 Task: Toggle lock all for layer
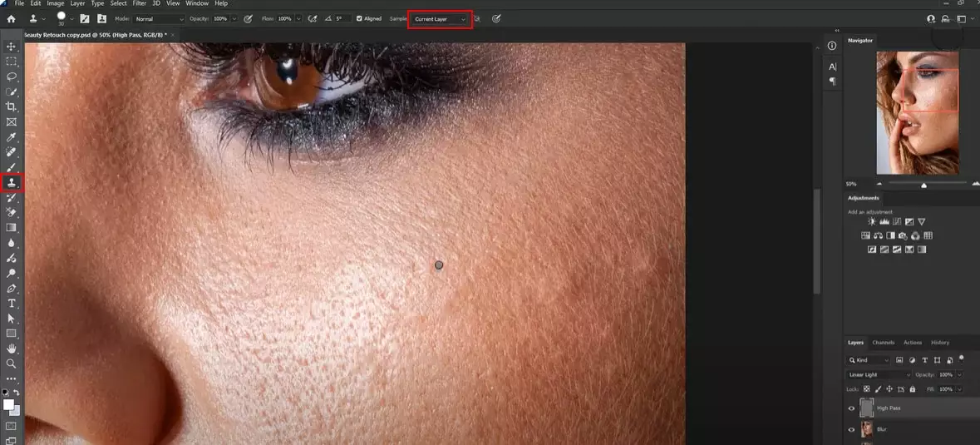click(x=912, y=388)
